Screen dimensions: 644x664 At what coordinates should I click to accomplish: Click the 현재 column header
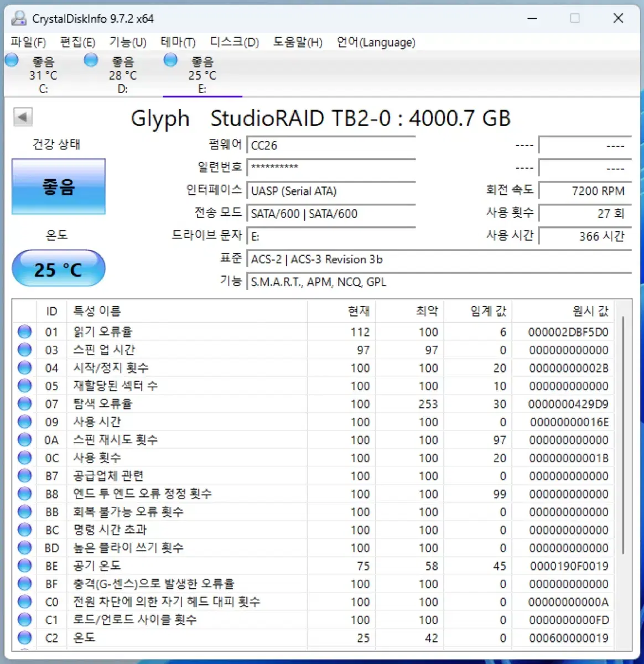[x=342, y=311]
